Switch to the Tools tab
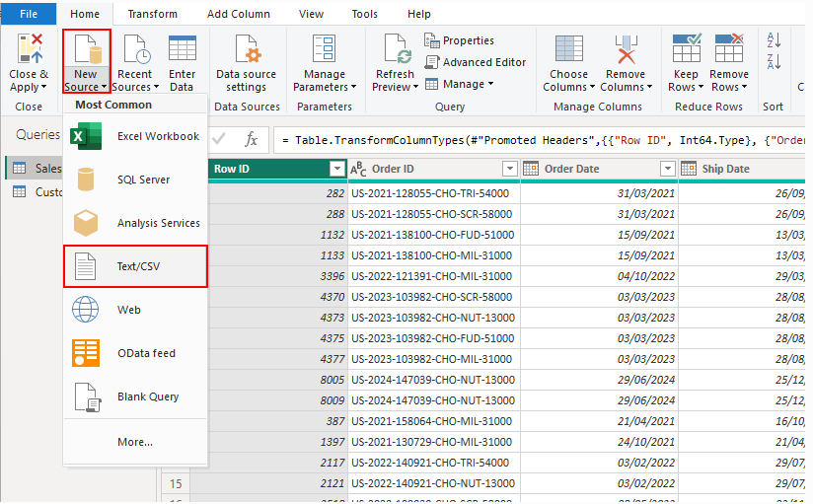The width and height of the screenshot is (813, 504). tap(364, 14)
